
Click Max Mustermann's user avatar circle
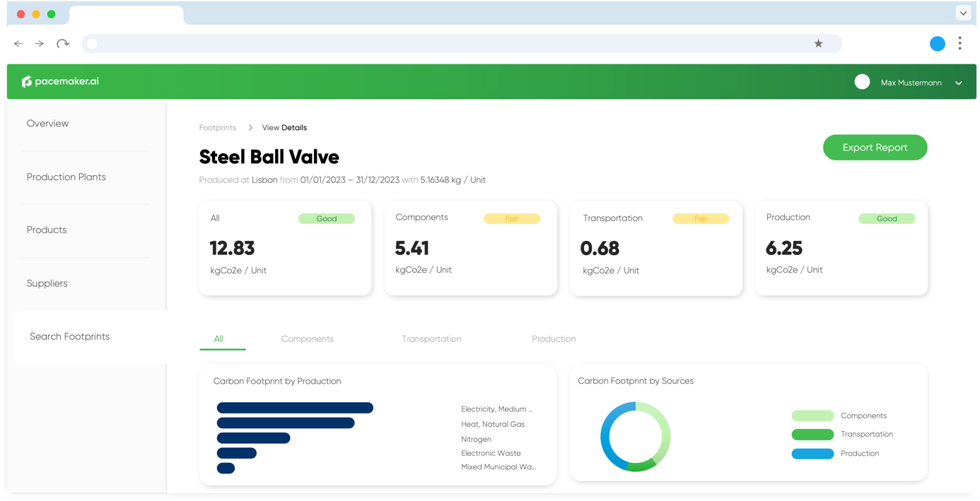click(x=862, y=82)
